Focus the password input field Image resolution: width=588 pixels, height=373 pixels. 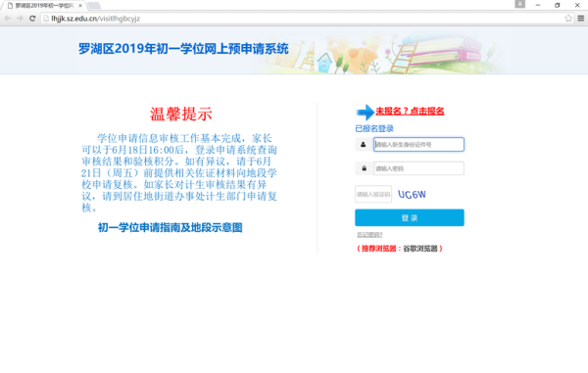[x=418, y=168]
